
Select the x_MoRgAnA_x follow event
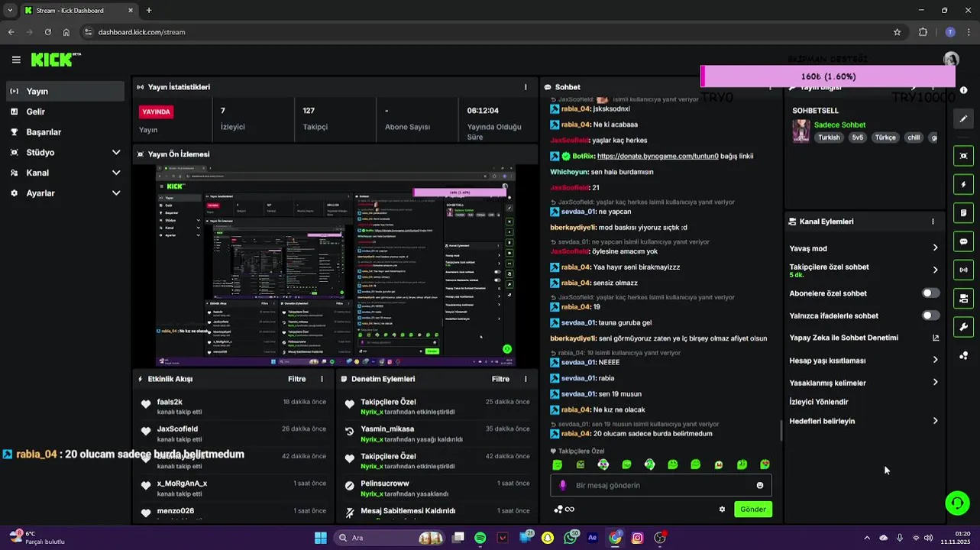click(x=233, y=487)
